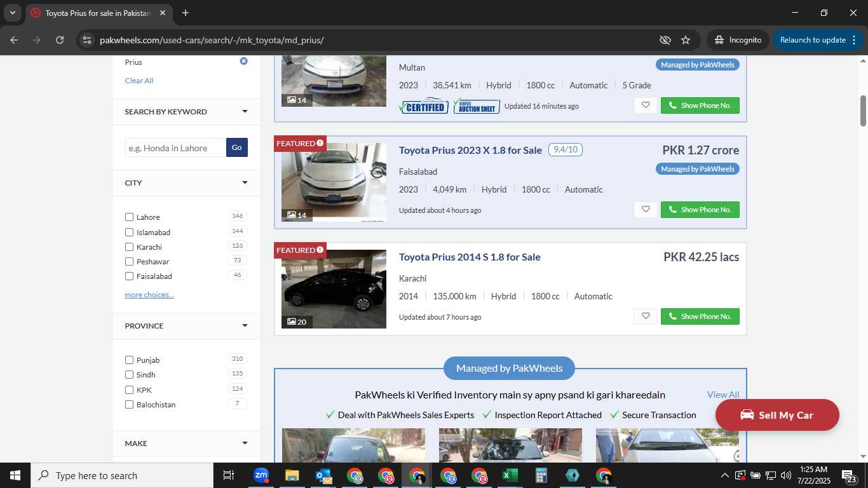Open the Zoom app from the taskbar

[261, 475]
